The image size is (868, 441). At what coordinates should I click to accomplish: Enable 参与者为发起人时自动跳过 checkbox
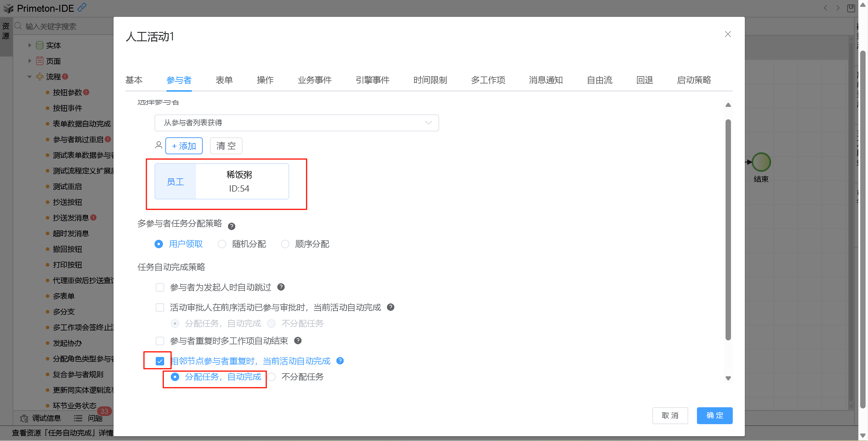click(x=160, y=287)
